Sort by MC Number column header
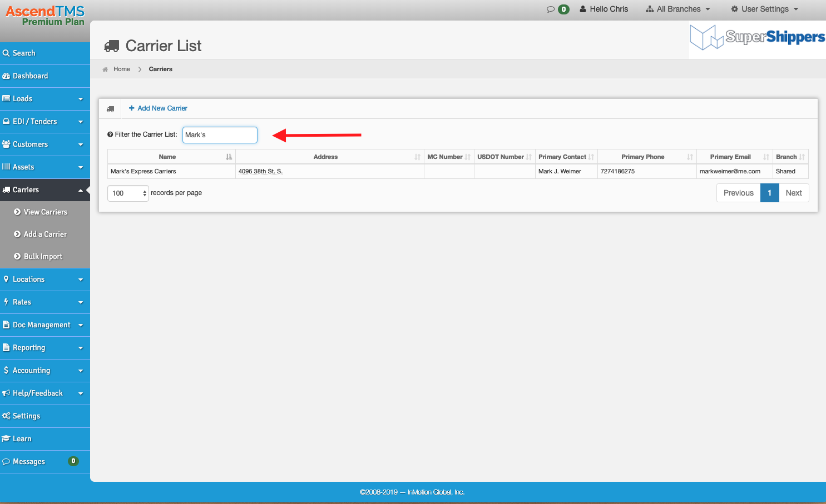Image resolution: width=826 pixels, height=504 pixels. (x=449, y=157)
